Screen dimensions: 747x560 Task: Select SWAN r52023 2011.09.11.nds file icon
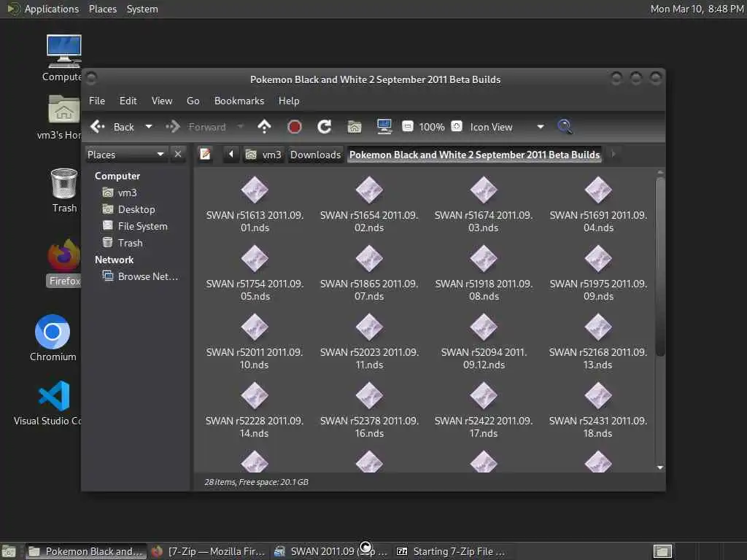(x=369, y=327)
